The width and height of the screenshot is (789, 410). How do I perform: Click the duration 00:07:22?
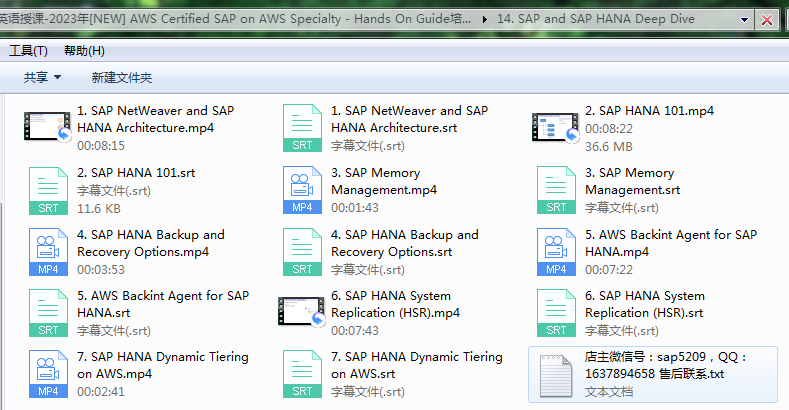click(609, 270)
